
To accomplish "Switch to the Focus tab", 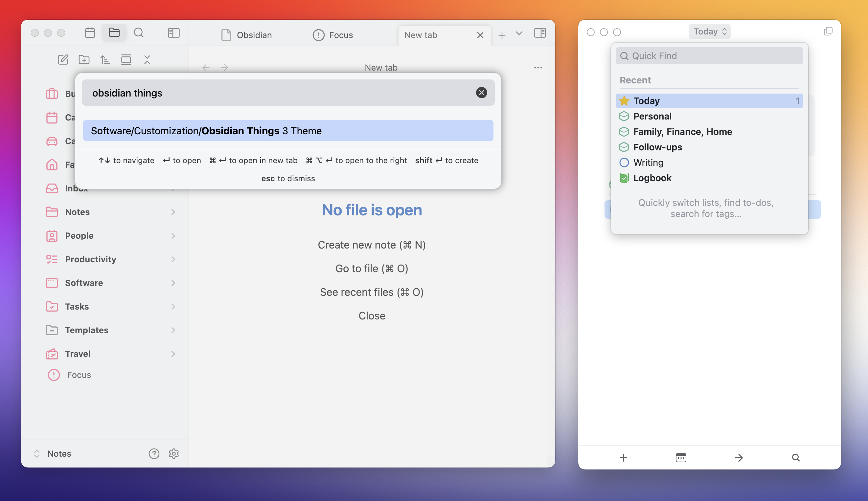I will 332,35.
